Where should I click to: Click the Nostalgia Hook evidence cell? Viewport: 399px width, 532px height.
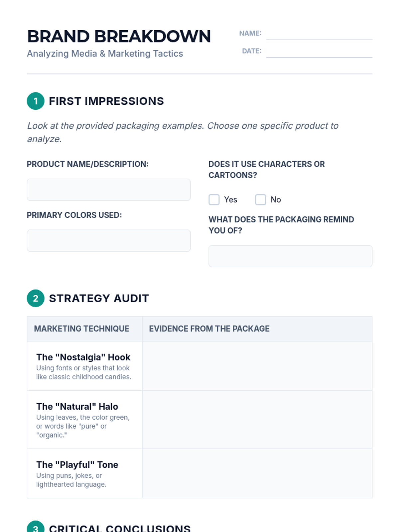point(257,366)
